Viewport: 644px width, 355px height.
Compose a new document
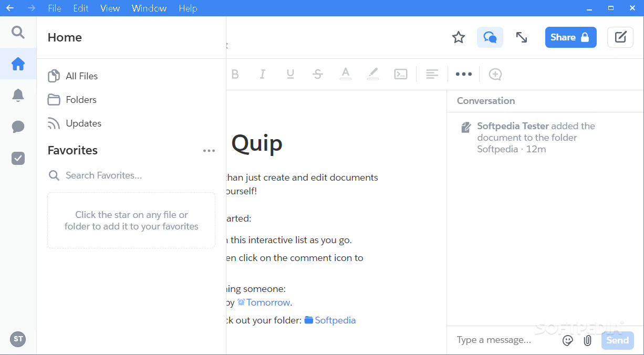[x=620, y=37]
